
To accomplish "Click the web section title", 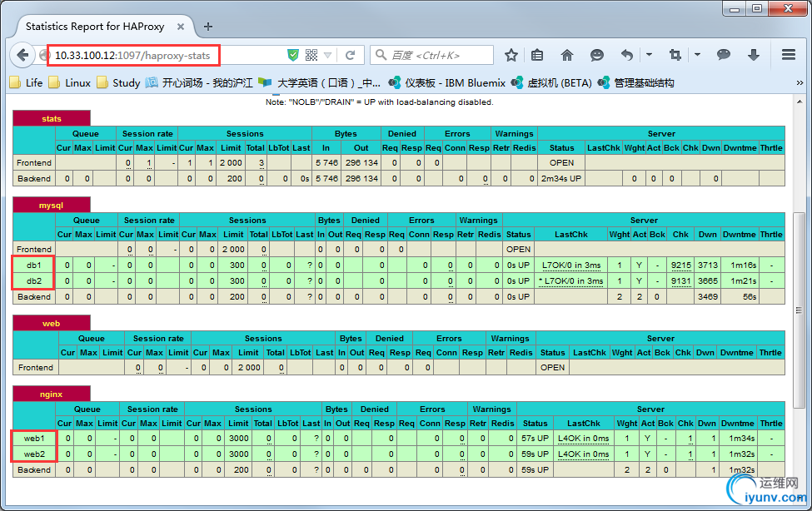I will click(x=52, y=323).
